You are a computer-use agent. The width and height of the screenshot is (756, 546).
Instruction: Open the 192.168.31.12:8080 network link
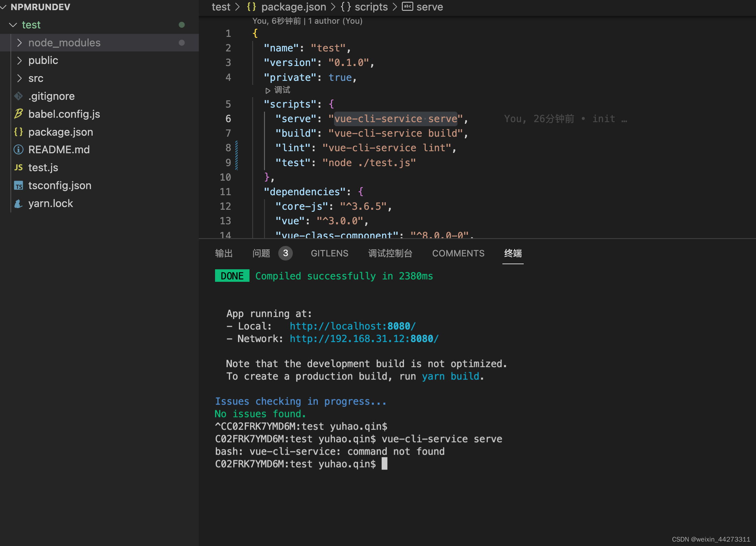point(364,339)
